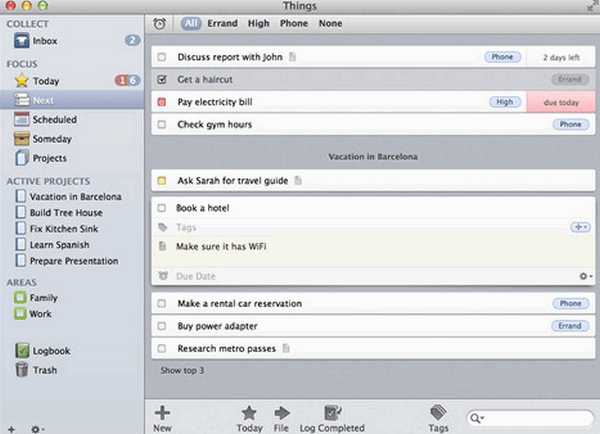Open the sidebar gear settings dropdown
Screen dimensions: 600x434
coord(38,429)
